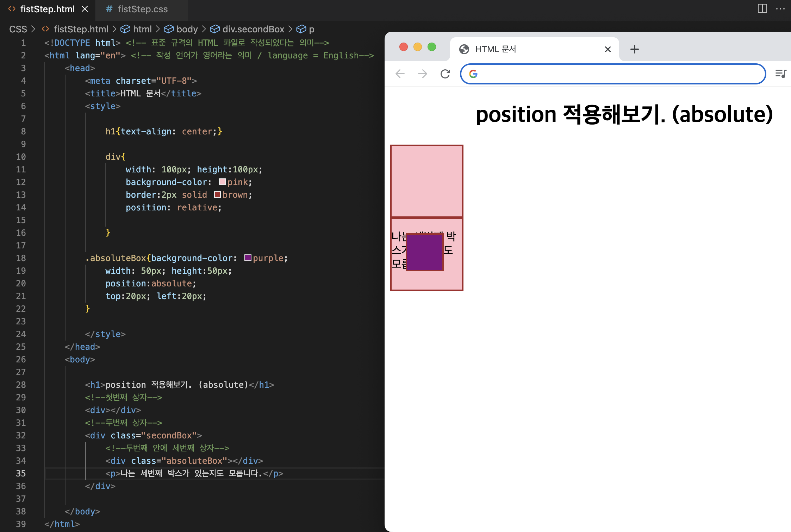Close the fistStep.html editor tab
This screenshot has height=532, width=791.
(x=85, y=9)
